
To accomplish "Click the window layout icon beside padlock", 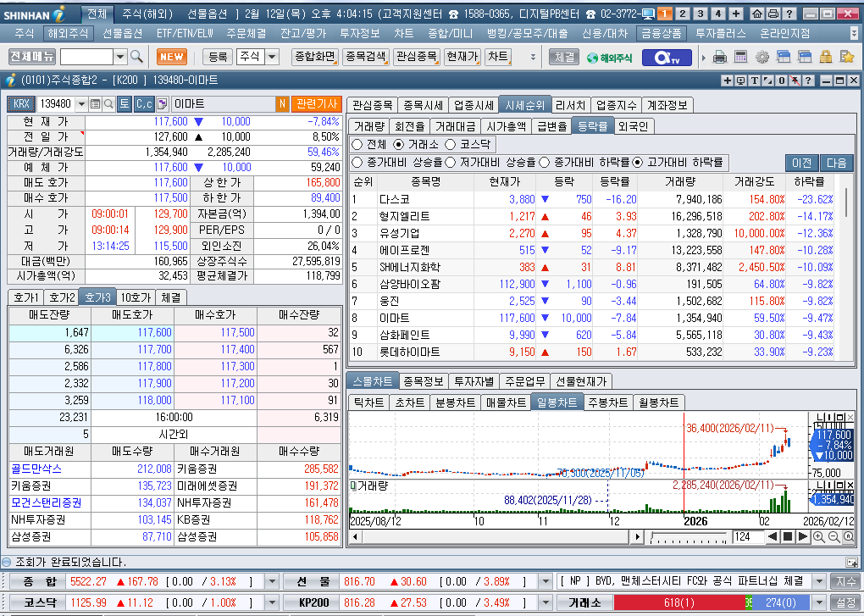I will [805, 57].
